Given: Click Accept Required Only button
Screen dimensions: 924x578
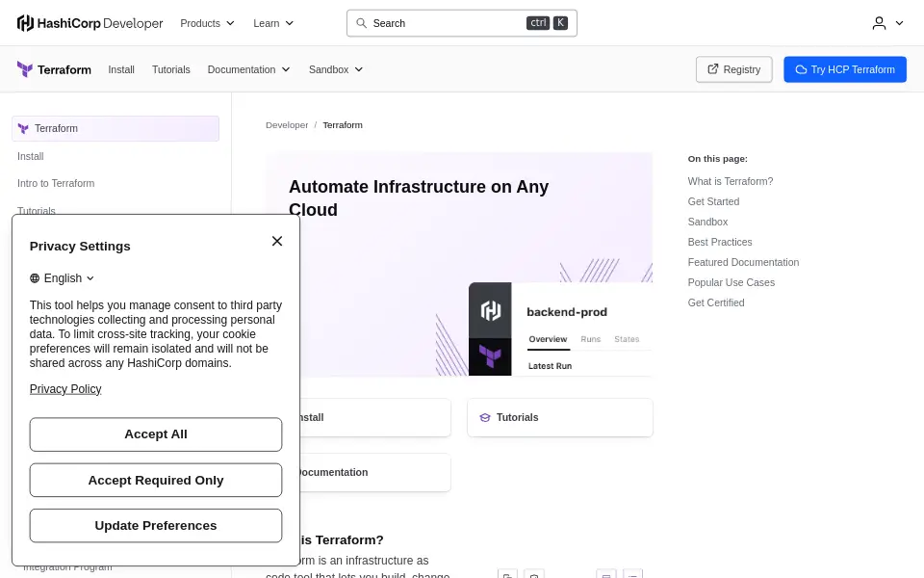Looking at the screenshot, I should 156,480.
